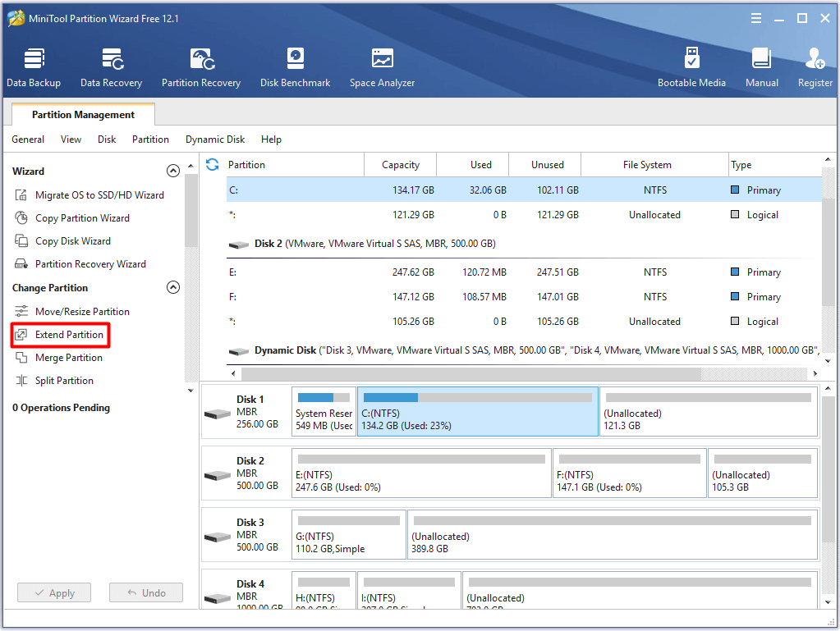Click the Undo button
This screenshot has height=631, width=840.
click(x=146, y=592)
